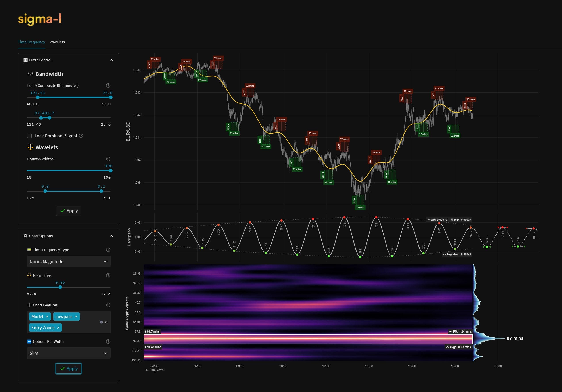Click help icon for Options Bar Width
562x392 pixels.
[x=108, y=341]
